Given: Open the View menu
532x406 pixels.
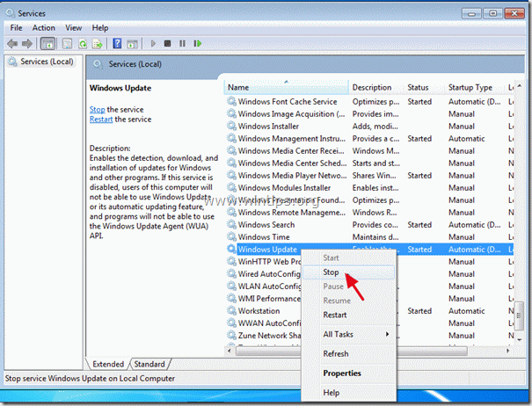Looking at the screenshot, I should [x=76, y=27].
